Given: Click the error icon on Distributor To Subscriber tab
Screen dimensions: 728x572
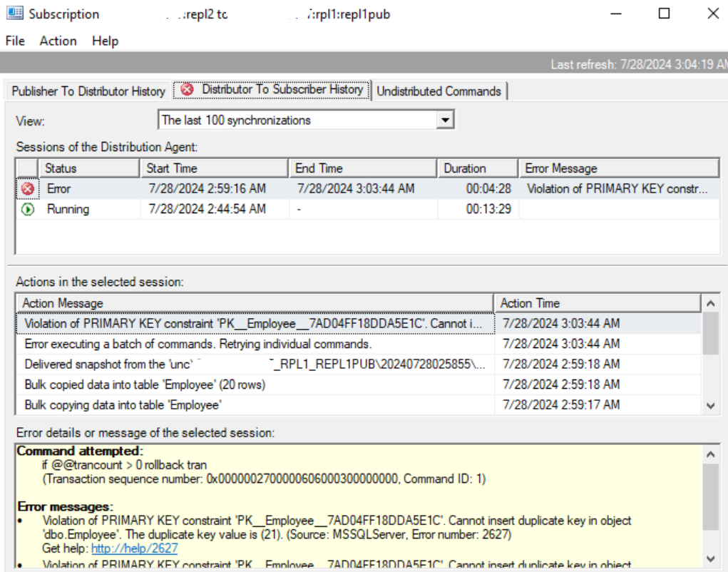Looking at the screenshot, I should [x=187, y=90].
